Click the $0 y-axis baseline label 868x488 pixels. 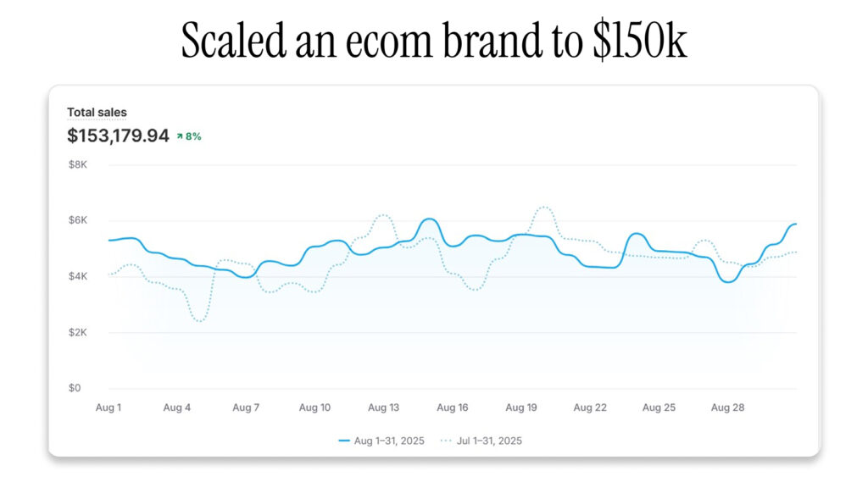tap(75, 388)
